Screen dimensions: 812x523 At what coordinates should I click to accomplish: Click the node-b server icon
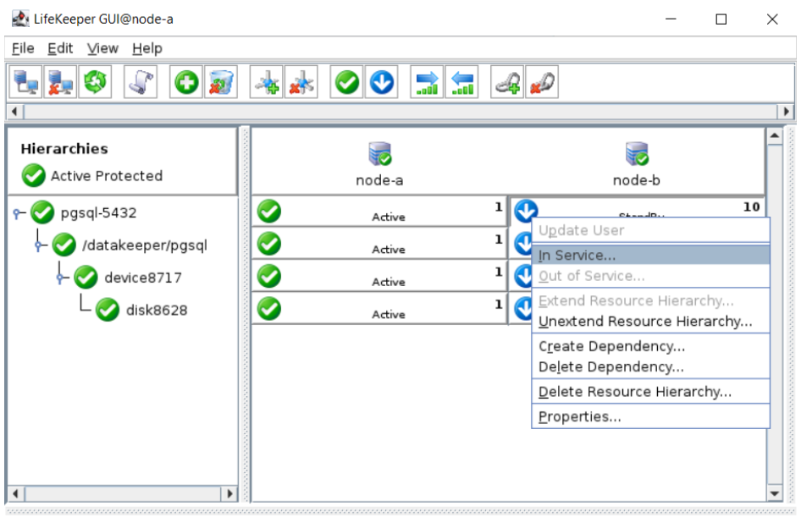(x=637, y=154)
